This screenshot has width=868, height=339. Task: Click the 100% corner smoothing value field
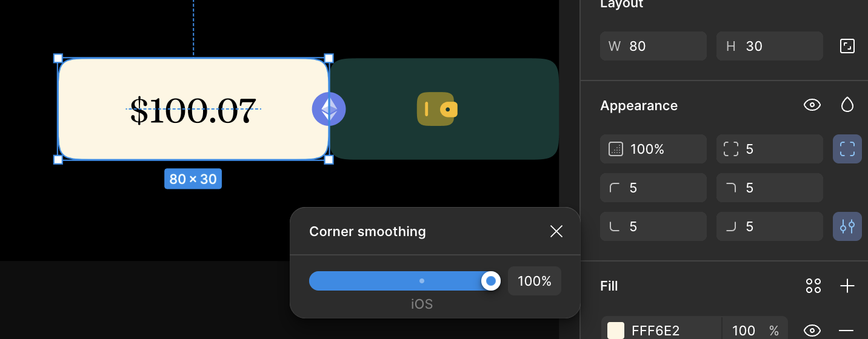coord(535,281)
